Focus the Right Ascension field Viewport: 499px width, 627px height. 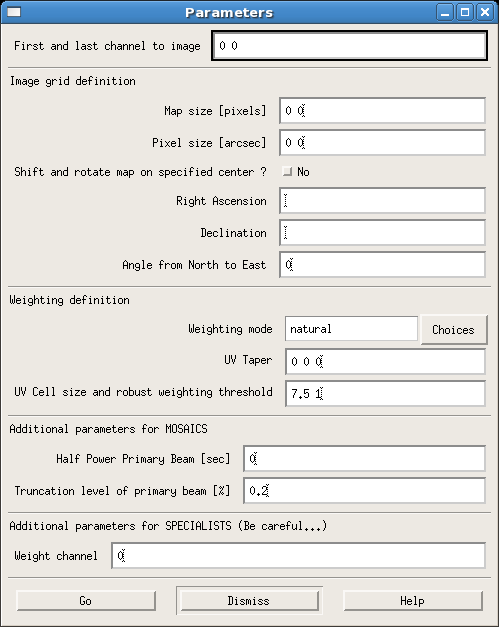coord(382,200)
